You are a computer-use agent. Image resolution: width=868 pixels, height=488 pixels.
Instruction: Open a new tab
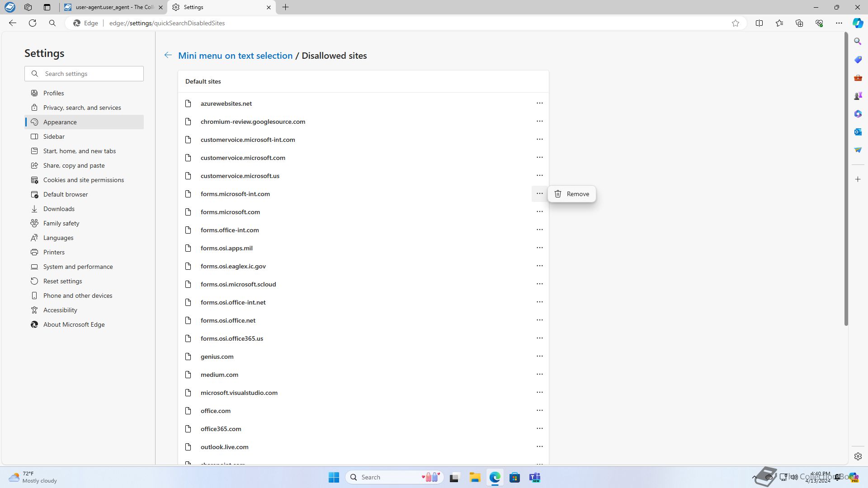click(285, 7)
